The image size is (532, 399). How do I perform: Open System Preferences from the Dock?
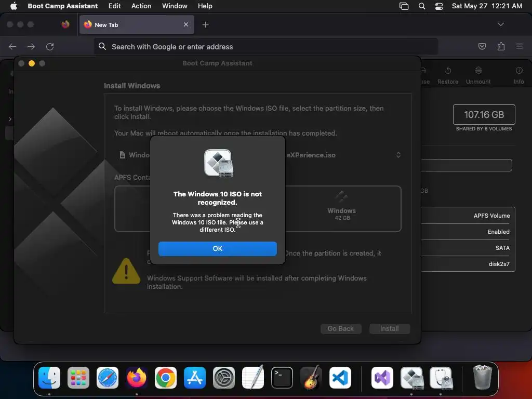click(x=224, y=378)
